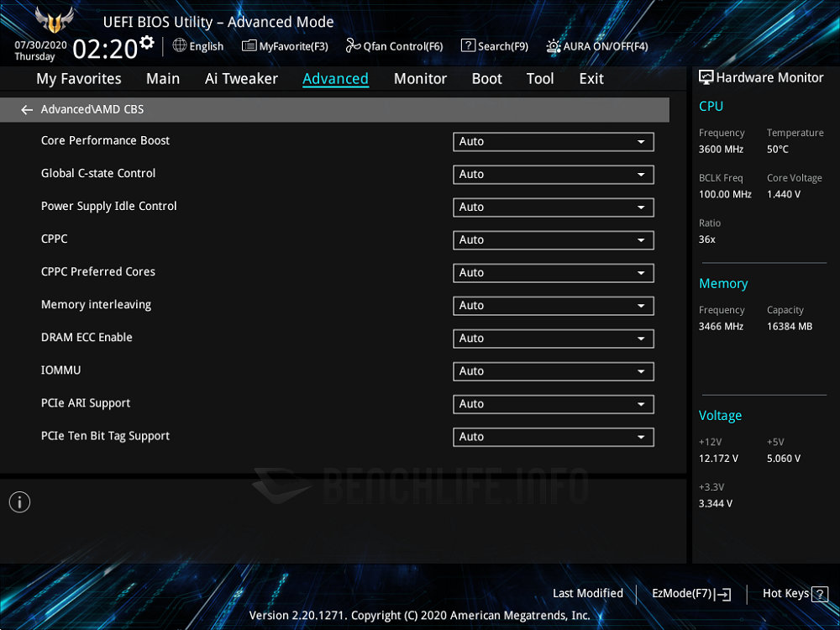Switch to the Monitor tab
Screen dimensions: 840x630
coord(420,79)
